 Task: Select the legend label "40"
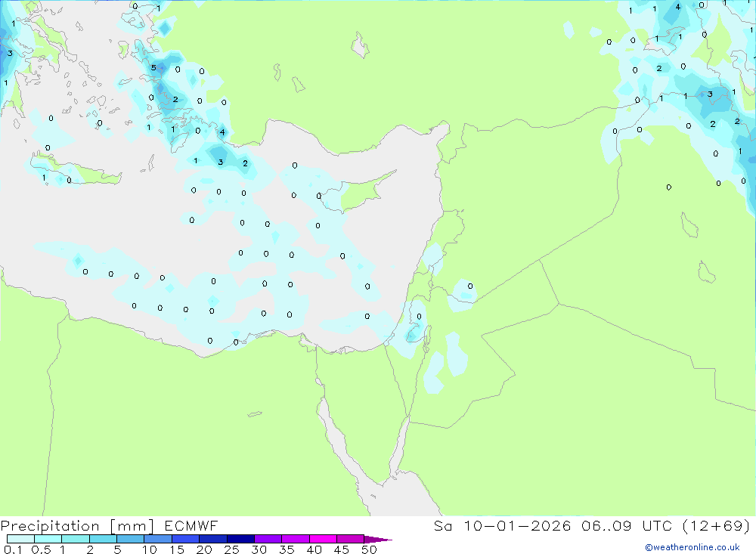(x=314, y=549)
